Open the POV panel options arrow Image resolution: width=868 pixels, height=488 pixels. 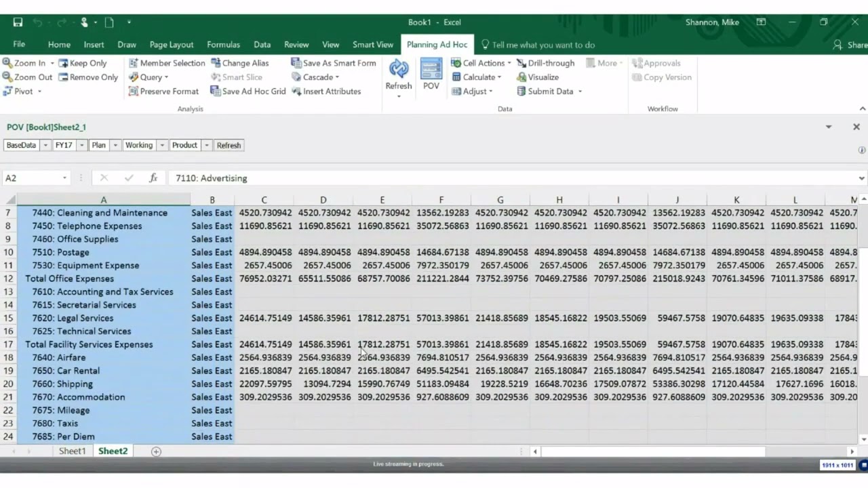click(x=828, y=127)
